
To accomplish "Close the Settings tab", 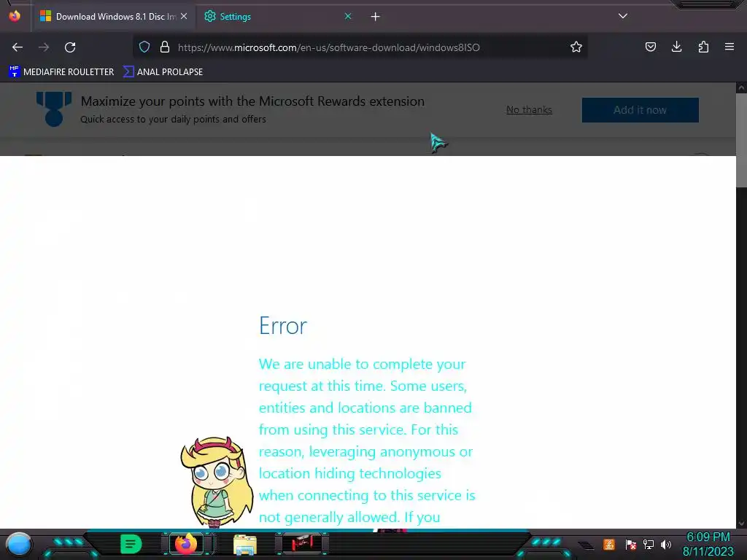I will 348,17.
